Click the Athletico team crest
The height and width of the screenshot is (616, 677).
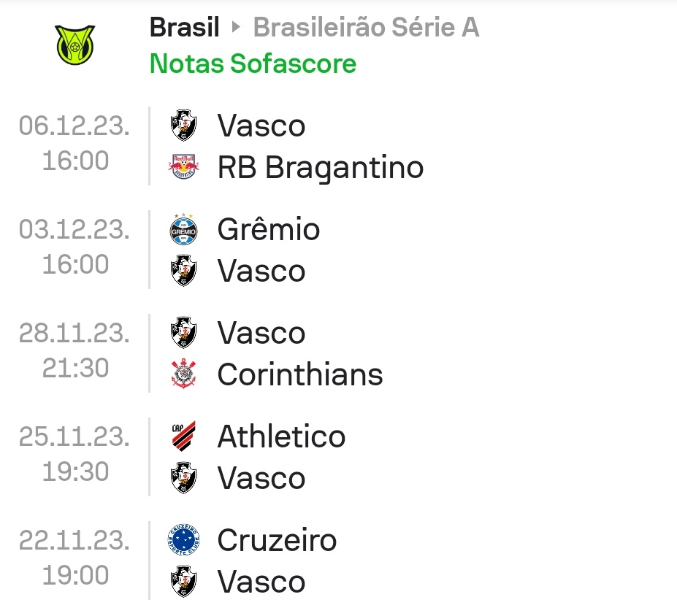pos(183,437)
